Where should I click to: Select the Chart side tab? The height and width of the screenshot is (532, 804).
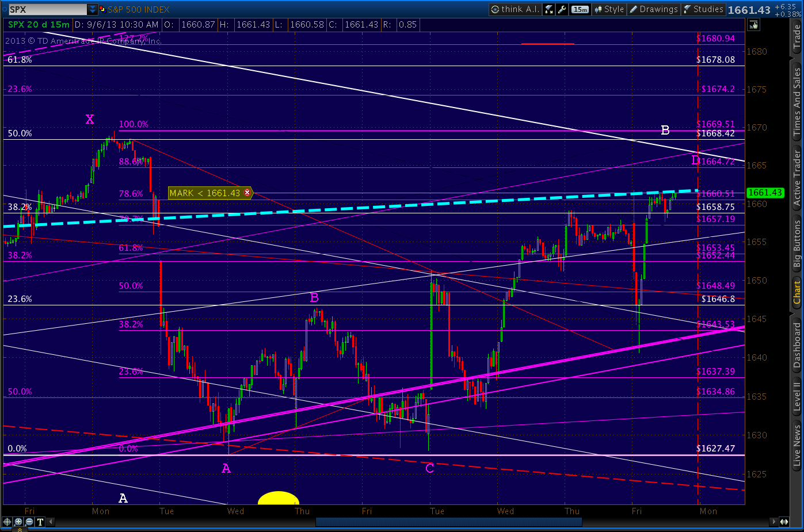coord(797,293)
